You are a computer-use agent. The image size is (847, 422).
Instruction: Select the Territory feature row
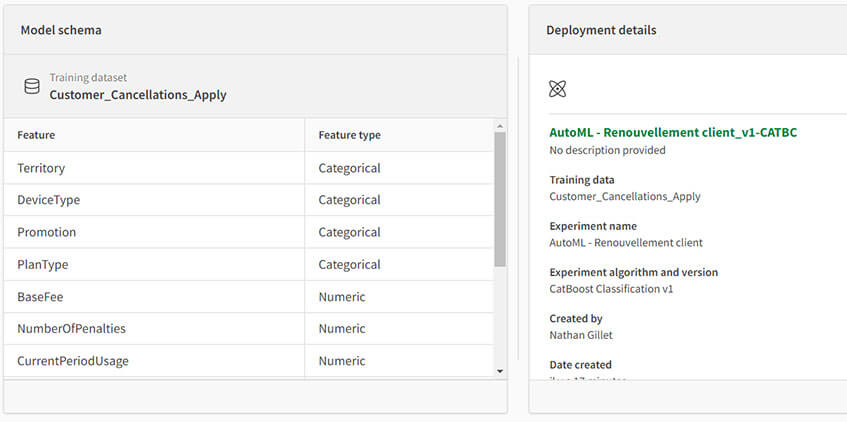[248, 168]
